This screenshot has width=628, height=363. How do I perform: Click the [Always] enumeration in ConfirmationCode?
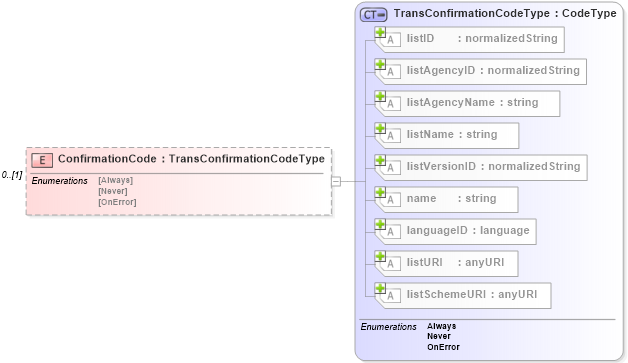point(115,180)
